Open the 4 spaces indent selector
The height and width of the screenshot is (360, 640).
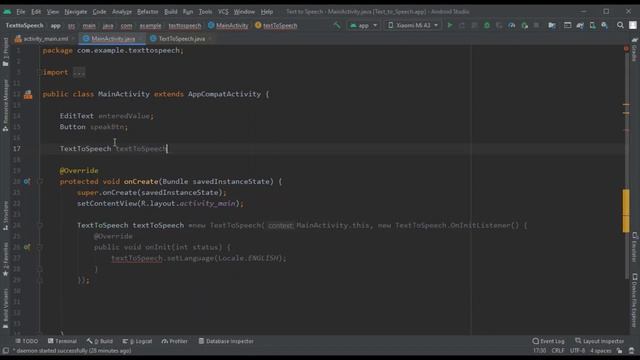pos(600,351)
